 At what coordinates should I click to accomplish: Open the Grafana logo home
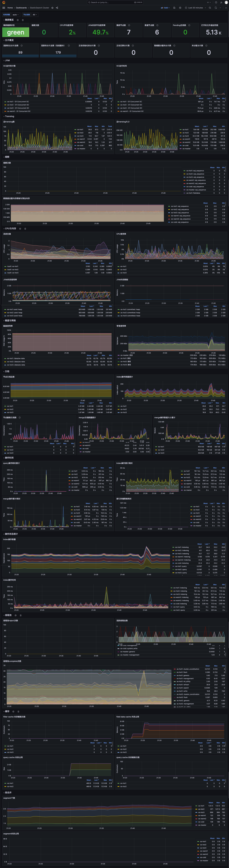(4, 2)
